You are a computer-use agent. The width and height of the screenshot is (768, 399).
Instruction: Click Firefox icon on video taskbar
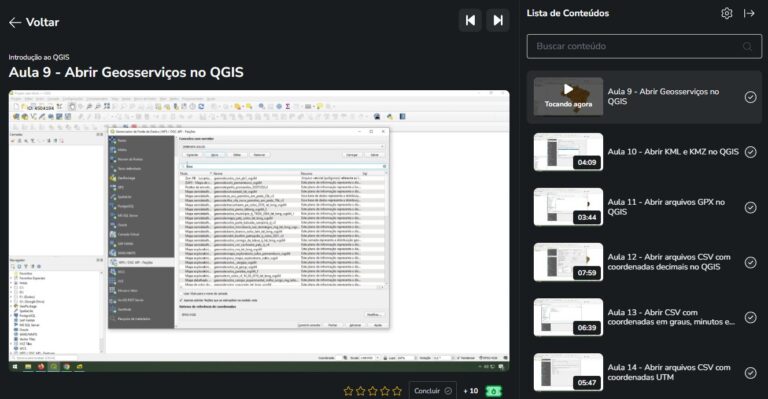41,366
